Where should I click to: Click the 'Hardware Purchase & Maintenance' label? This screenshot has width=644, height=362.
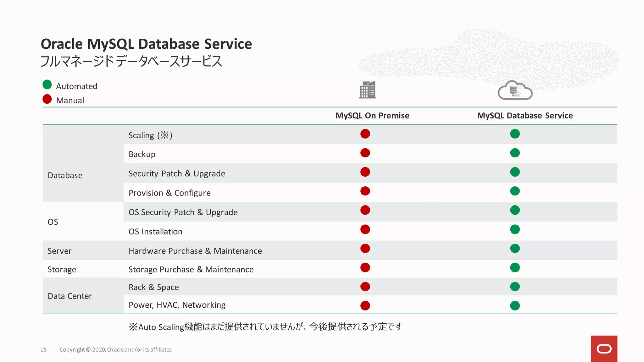pyautogui.click(x=195, y=251)
